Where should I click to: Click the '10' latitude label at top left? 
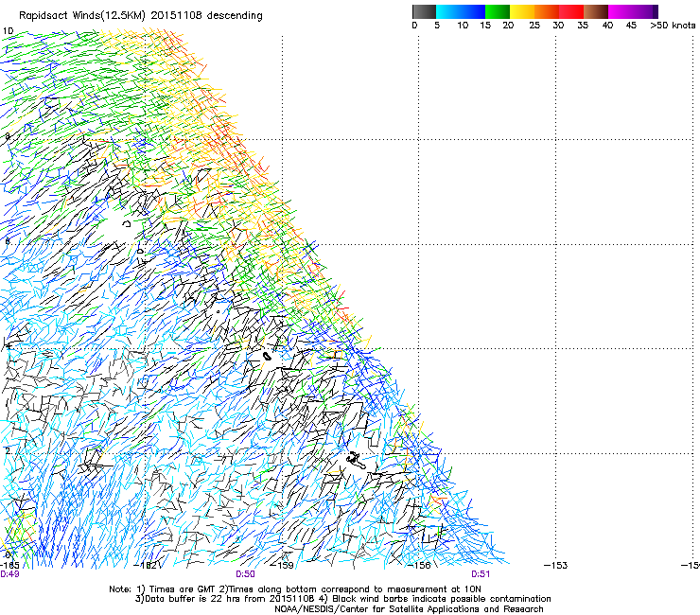[x=8, y=31]
